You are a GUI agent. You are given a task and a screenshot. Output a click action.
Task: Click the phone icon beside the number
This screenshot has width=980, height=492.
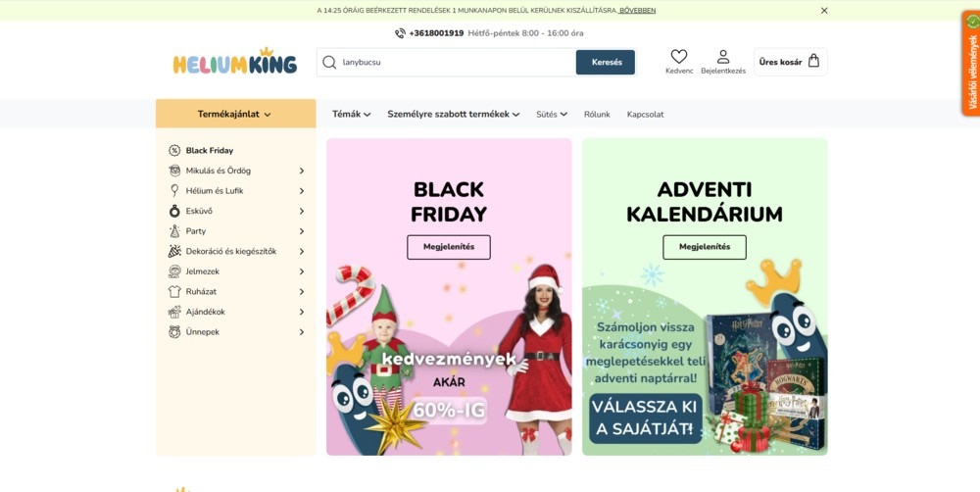pyautogui.click(x=400, y=33)
